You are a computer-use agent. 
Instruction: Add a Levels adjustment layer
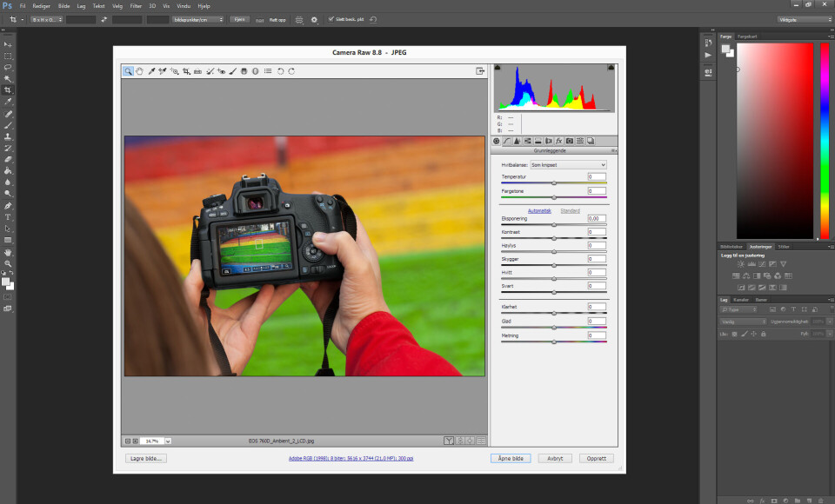pyautogui.click(x=751, y=264)
